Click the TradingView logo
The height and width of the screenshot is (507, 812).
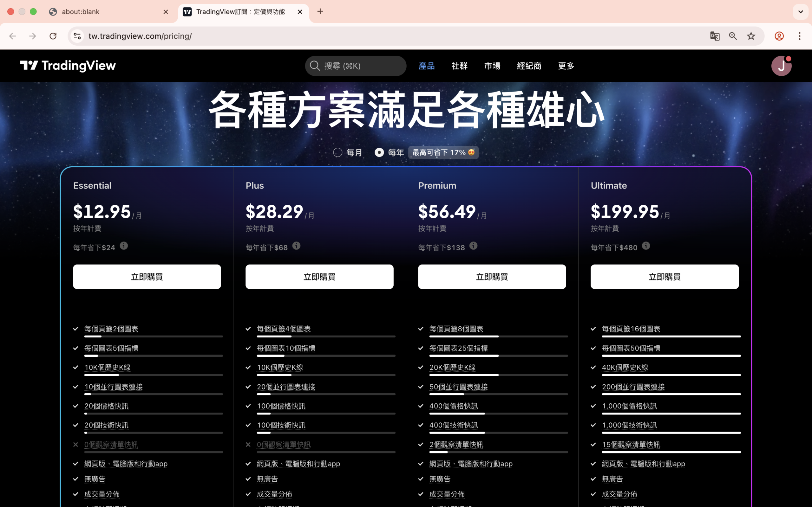point(68,66)
